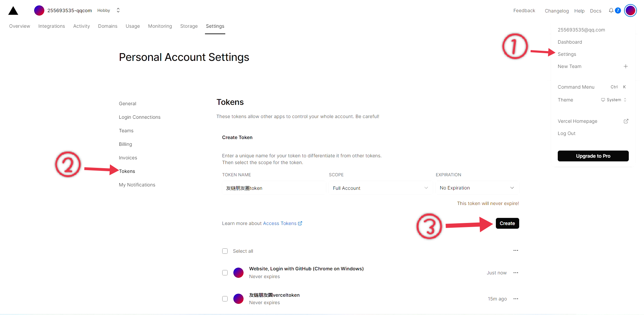Viewport: 644px width, 315px height.
Task: Check the Select all checkbox
Action: [x=225, y=251]
